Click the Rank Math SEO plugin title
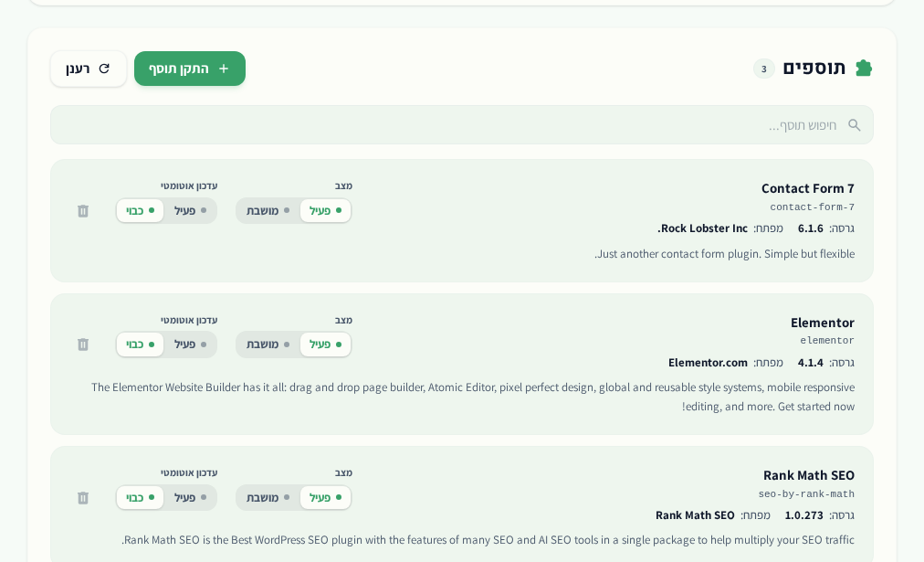 point(809,475)
